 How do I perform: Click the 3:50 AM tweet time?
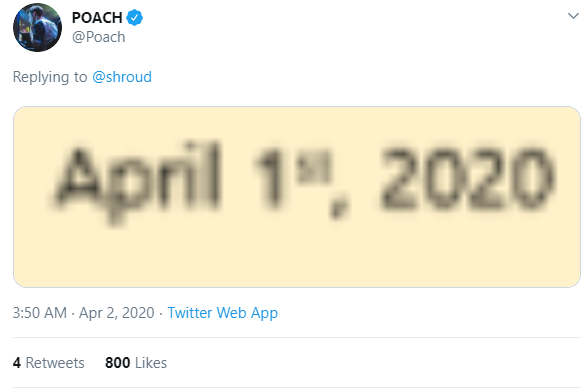click(x=40, y=313)
